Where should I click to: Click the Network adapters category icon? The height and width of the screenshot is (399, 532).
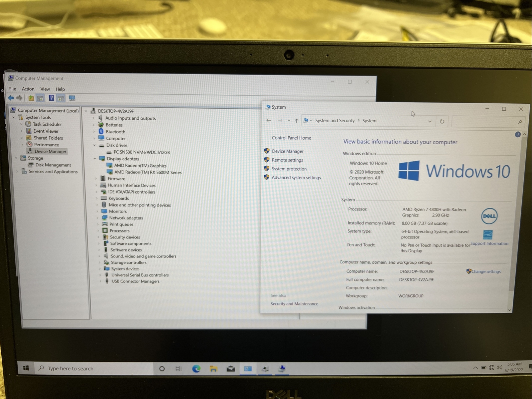104,218
